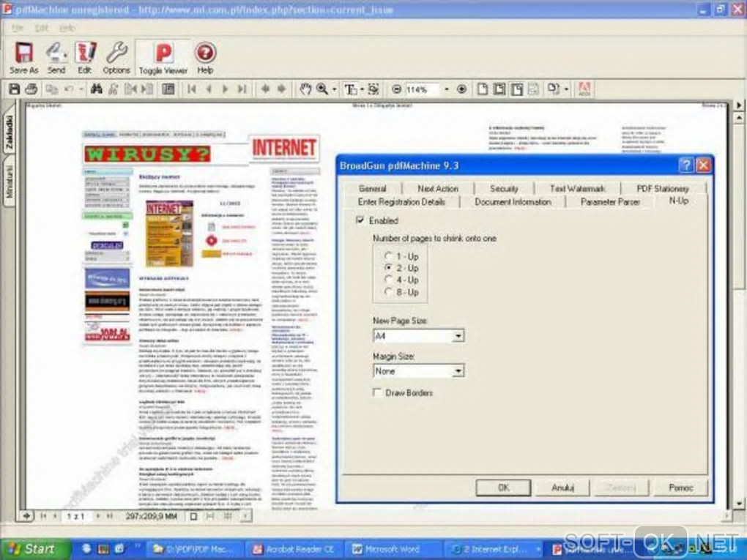Click the printer icon in viewer toolbar
747x560 pixels.
[x=31, y=89]
